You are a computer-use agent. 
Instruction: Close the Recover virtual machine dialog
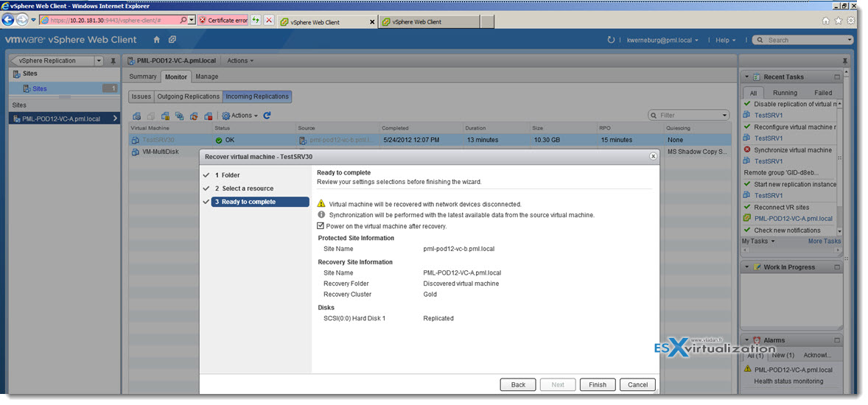(654, 157)
